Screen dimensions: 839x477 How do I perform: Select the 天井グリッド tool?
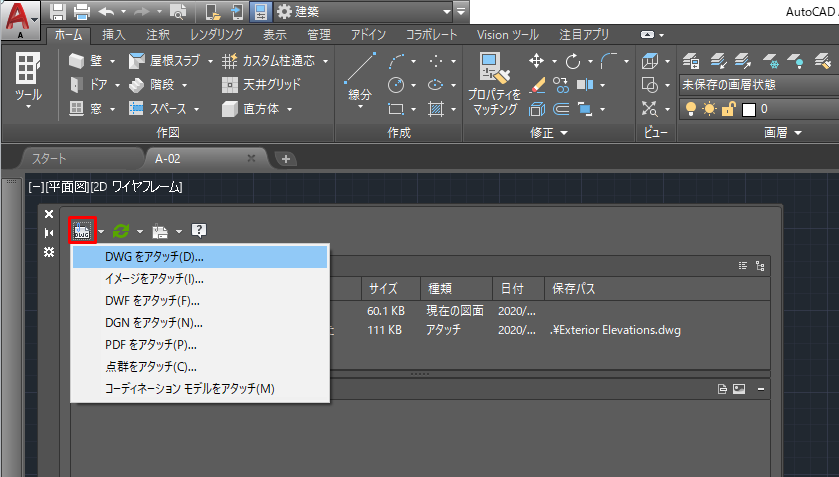262,85
